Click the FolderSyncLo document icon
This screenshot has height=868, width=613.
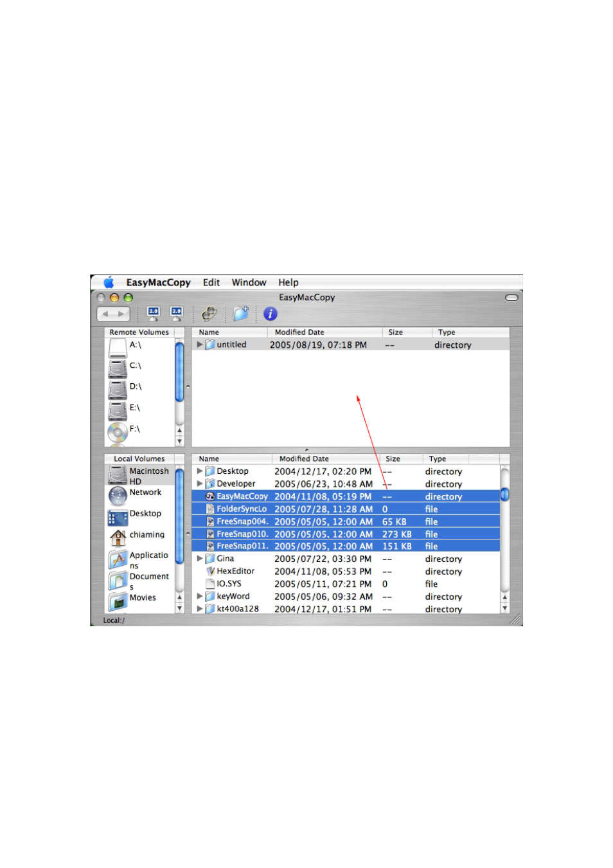(x=210, y=509)
